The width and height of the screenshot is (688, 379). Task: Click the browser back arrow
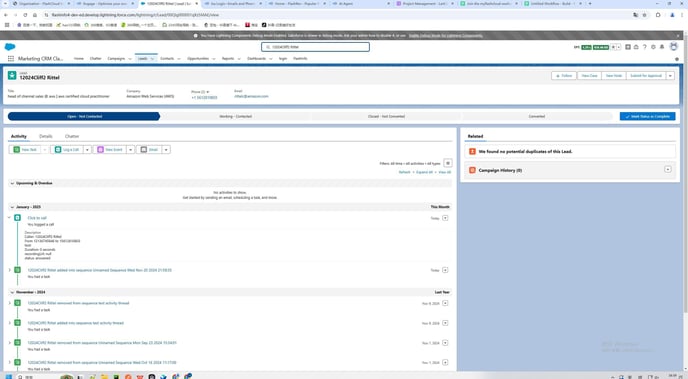click(x=6, y=14)
